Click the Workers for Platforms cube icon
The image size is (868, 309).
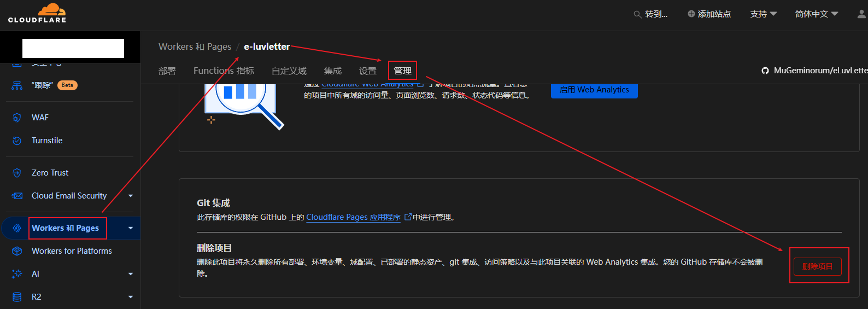17,251
